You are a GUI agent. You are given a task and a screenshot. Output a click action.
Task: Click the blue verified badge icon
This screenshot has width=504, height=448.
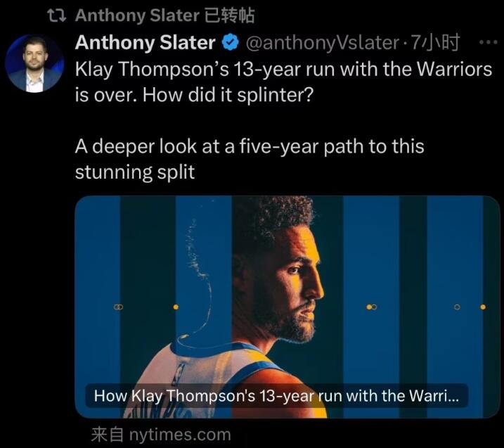[x=230, y=44]
